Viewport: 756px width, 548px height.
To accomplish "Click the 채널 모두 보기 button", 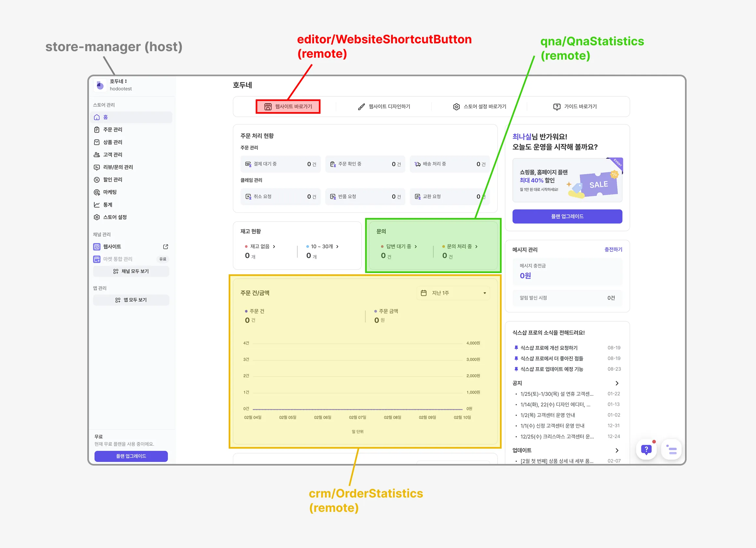I will tap(131, 271).
